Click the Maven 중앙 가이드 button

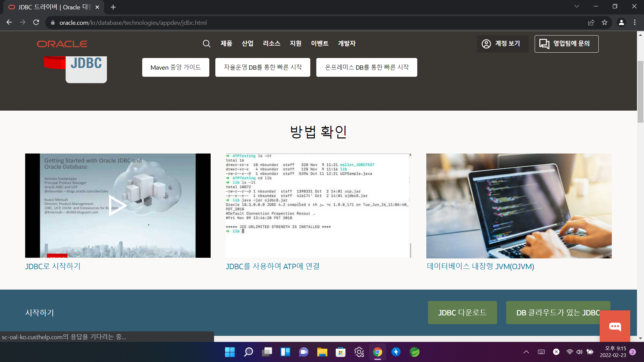tap(175, 67)
